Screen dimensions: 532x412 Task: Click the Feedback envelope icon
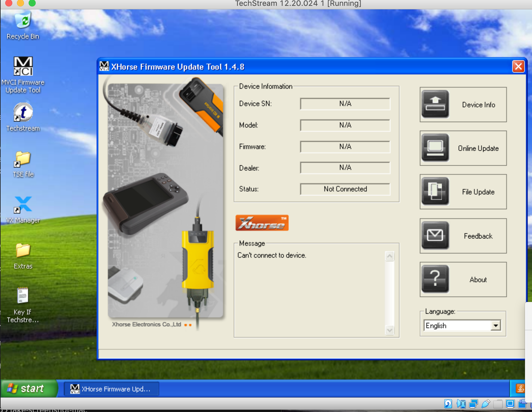pyautogui.click(x=435, y=235)
